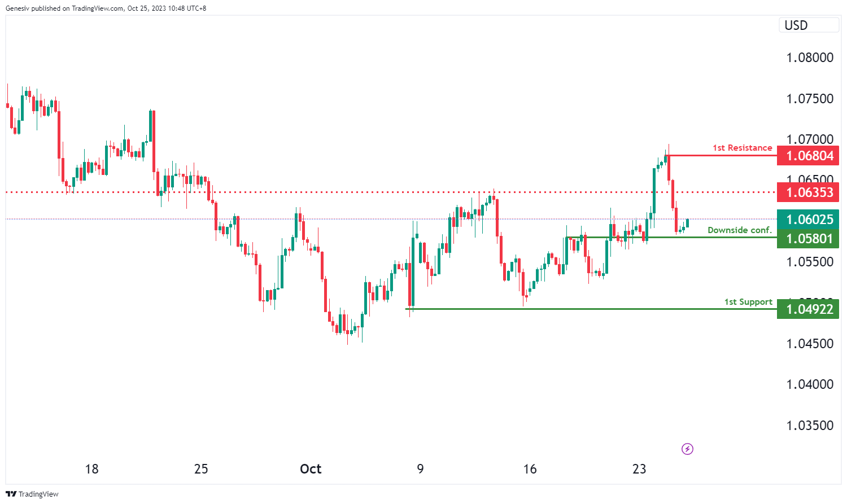The width and height of the screenshot is (847, 504).
Task: Select the 1.06353 red price label
Action: coord(808,192)
